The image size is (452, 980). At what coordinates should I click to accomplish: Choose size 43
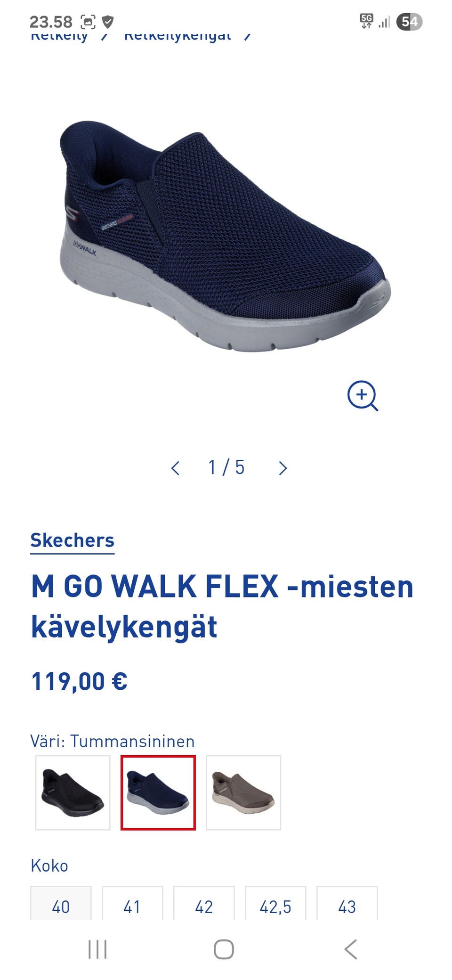(x=347, y=903)
